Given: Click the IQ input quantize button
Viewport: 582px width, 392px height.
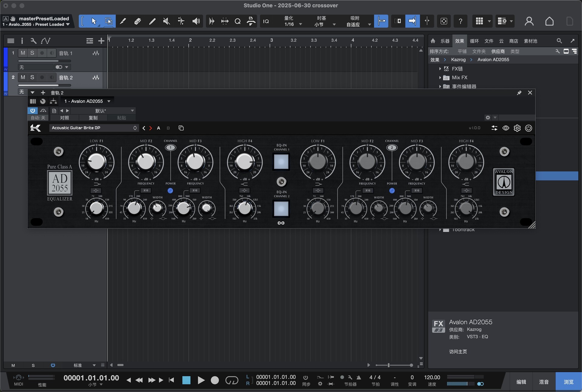Looking at the screenshot, I should 266,21.
